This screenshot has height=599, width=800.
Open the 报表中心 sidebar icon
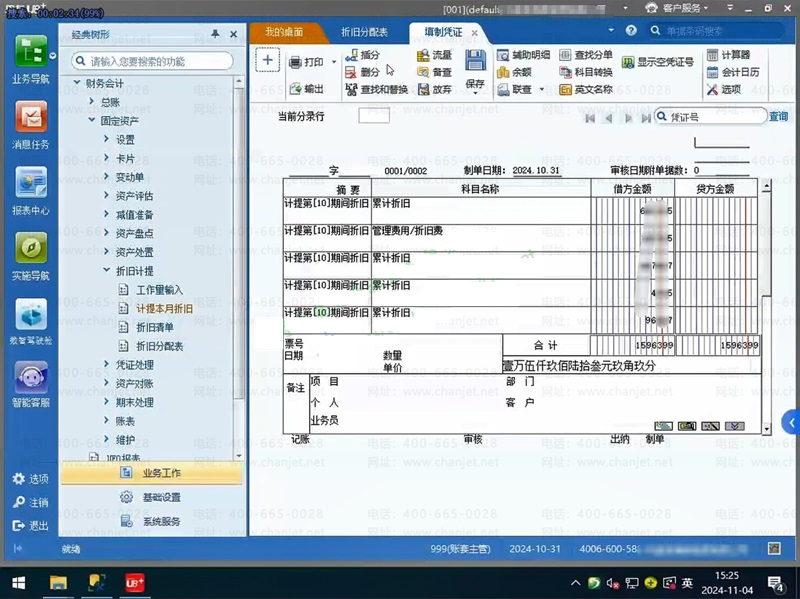(30, 184)
